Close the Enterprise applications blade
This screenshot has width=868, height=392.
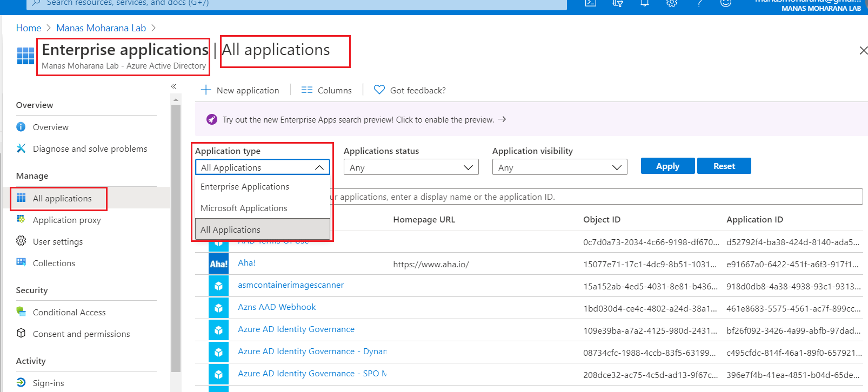point(863,51)
